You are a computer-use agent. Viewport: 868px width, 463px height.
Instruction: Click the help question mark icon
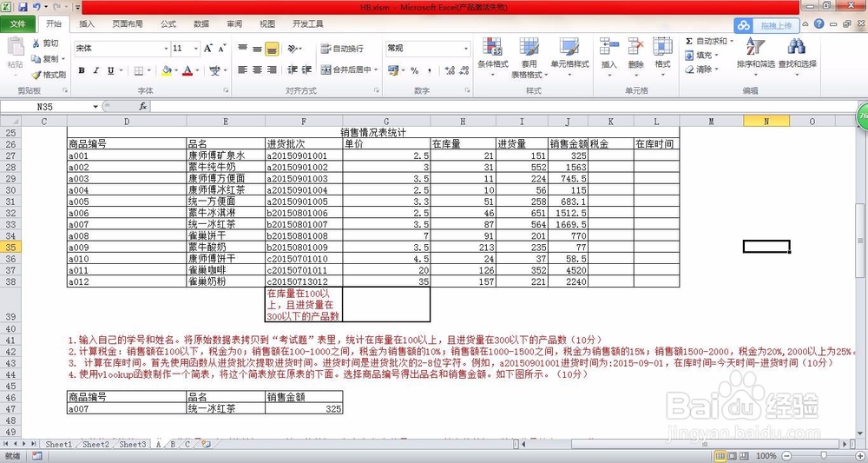[819, 23]
